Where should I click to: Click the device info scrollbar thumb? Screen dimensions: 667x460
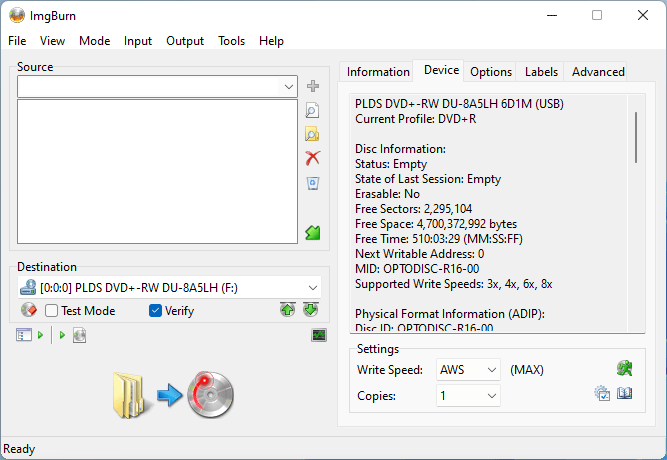point(636,137)
